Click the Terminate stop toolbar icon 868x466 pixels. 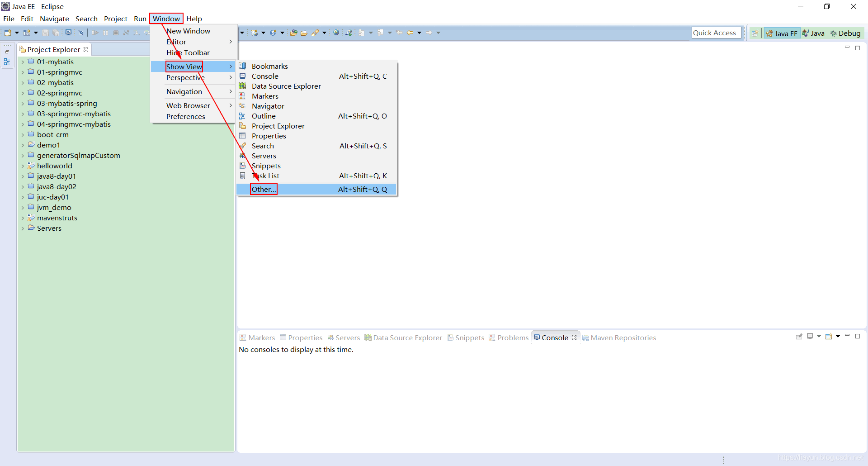[116, 33]
